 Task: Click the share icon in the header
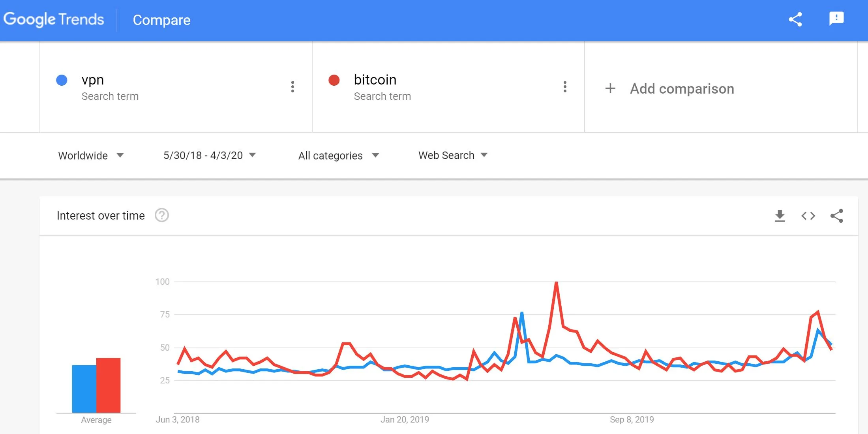[795, 19]
